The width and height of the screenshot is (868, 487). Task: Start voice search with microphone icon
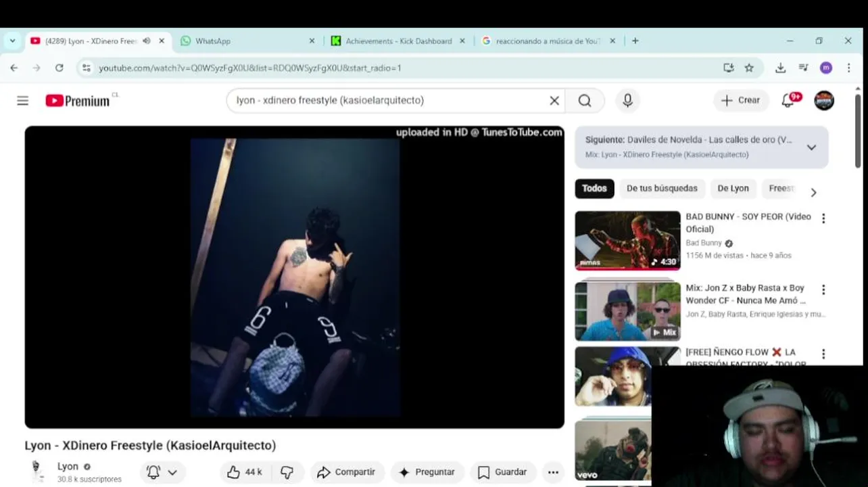click(x=627, y=101)
